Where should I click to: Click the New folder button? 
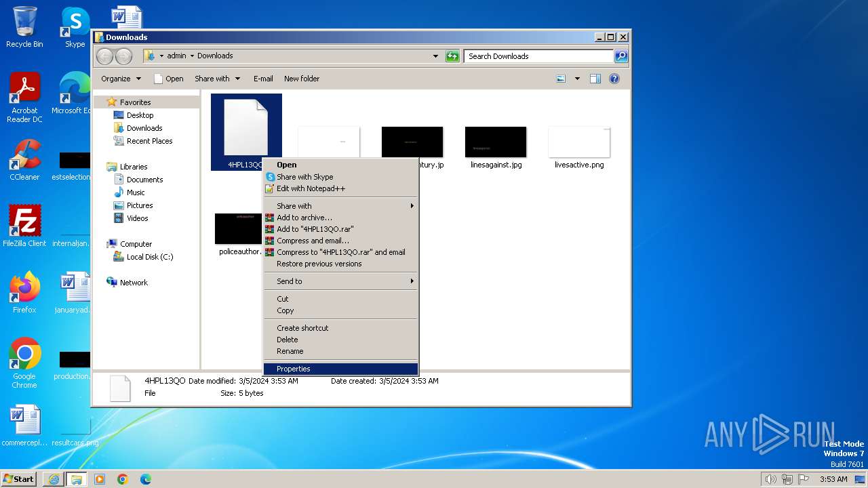tap(302, 79)
